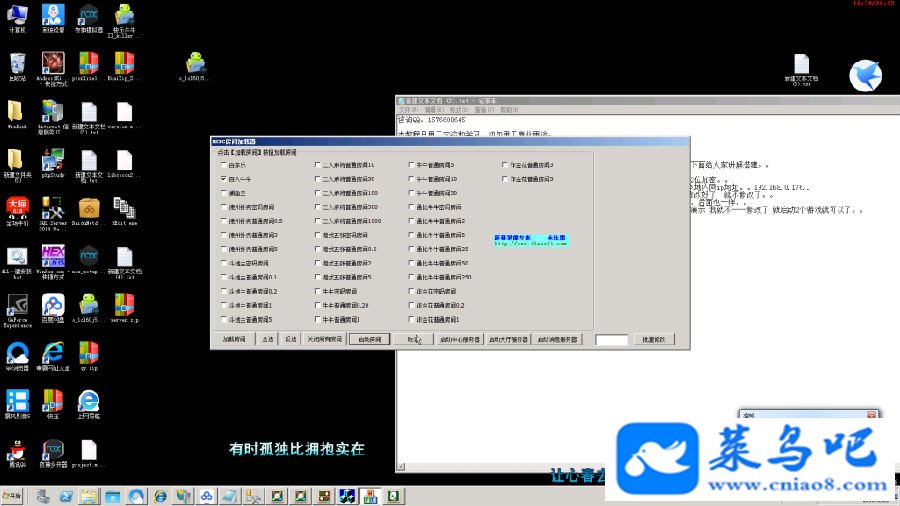Launch the 暴风影音 desktop shortcut
The image size is (900, 506).
17,405
